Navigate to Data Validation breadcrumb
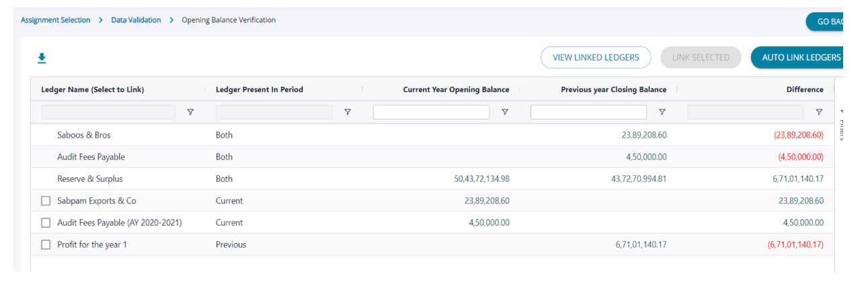Screen dimensions: 868x286 point(136,20)
